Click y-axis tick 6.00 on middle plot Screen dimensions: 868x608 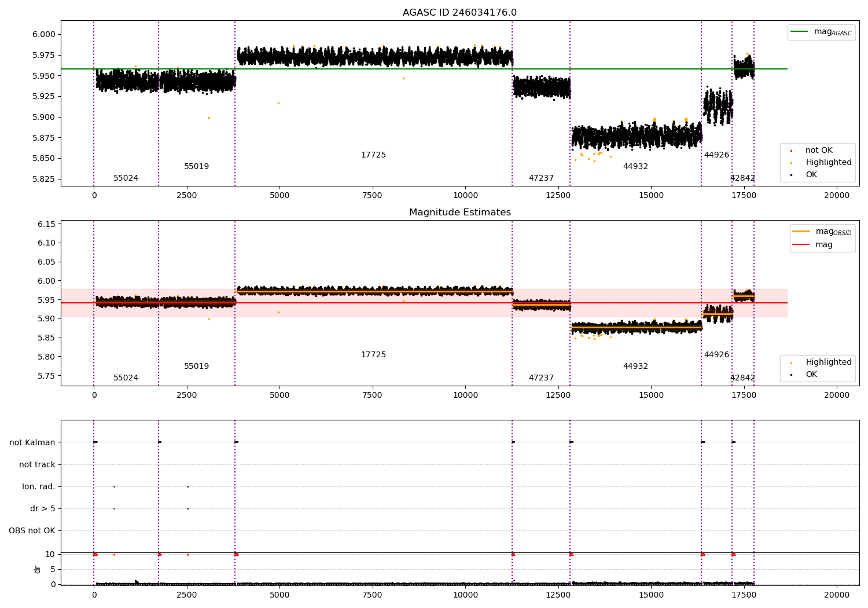click(46, 281)
